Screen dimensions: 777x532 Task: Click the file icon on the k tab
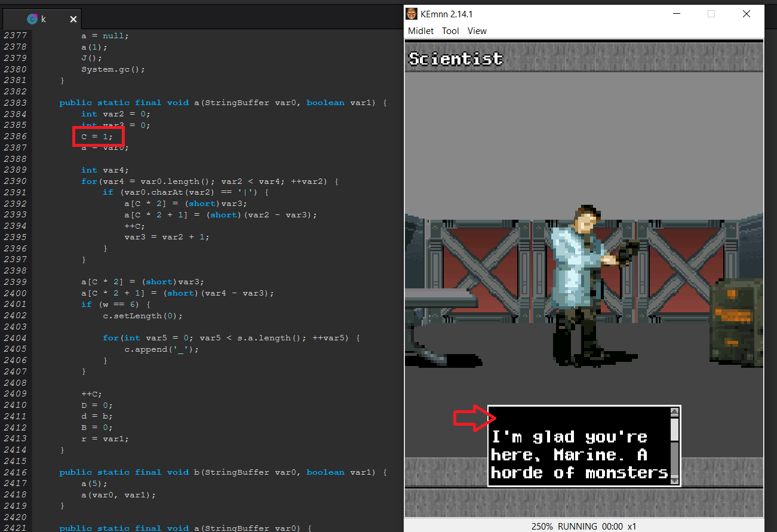(x=33, y=19)
